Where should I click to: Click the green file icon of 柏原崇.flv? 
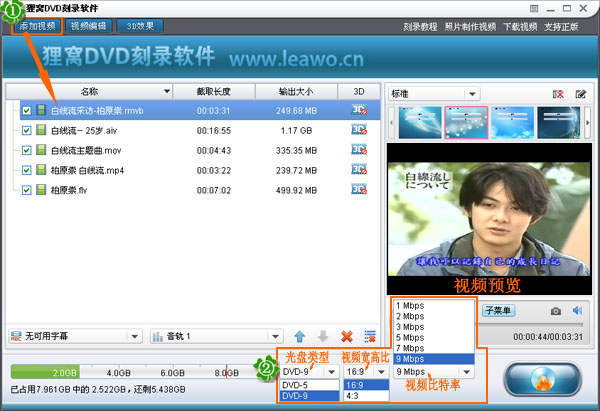click(x=41, y=190)
